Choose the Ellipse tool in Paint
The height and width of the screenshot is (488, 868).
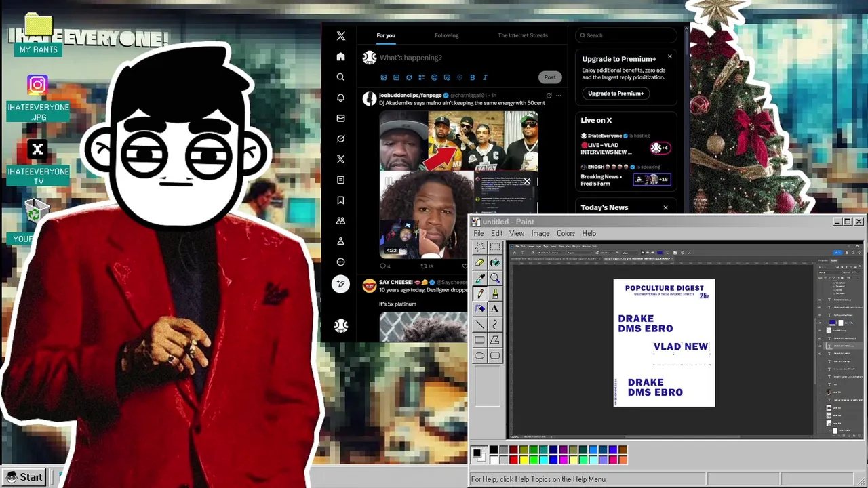point(480,356)
